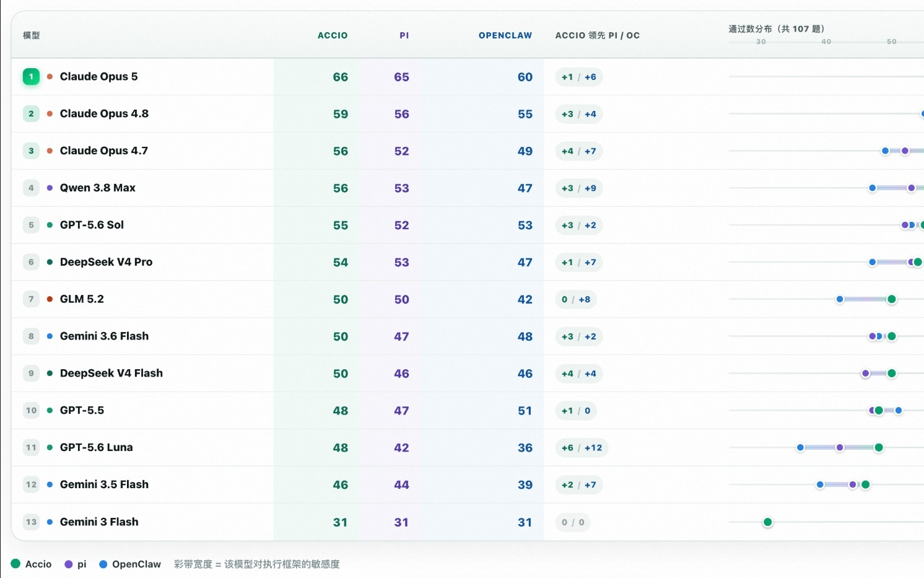The width and height of the screenshot is (924, 578).
Task: Click the 彩带宽度 legend note
Action: (257, 564)
